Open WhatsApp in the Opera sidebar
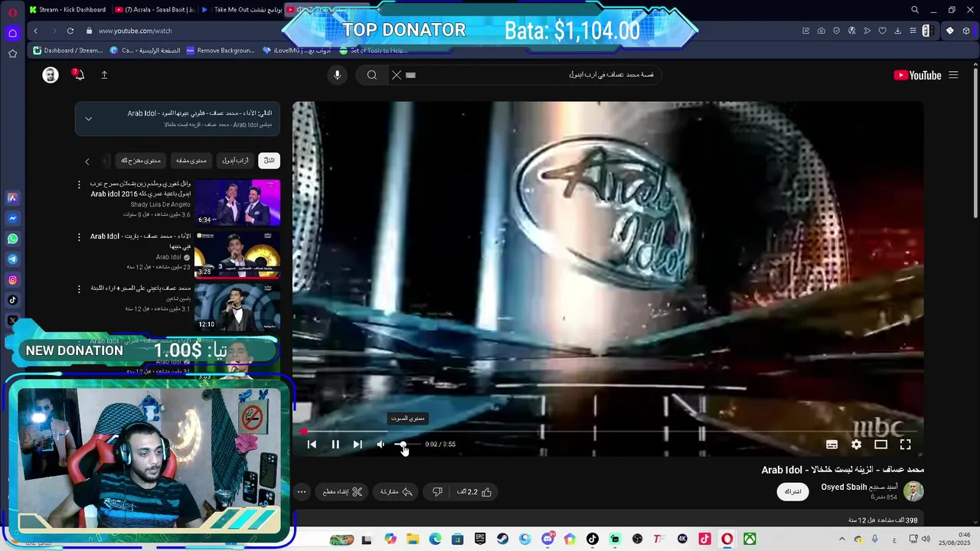 (x=12, y=239)
